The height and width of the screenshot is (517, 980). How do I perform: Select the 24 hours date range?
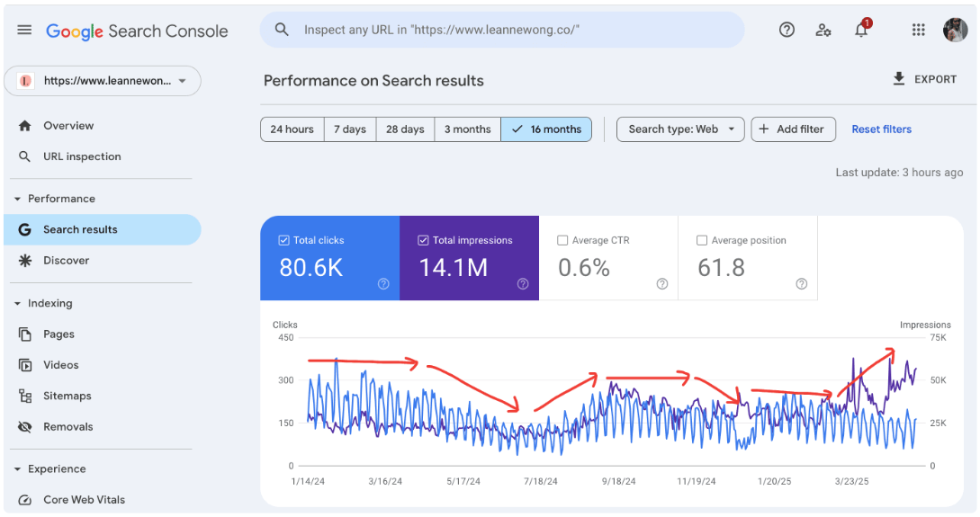(x=292, y=129)
